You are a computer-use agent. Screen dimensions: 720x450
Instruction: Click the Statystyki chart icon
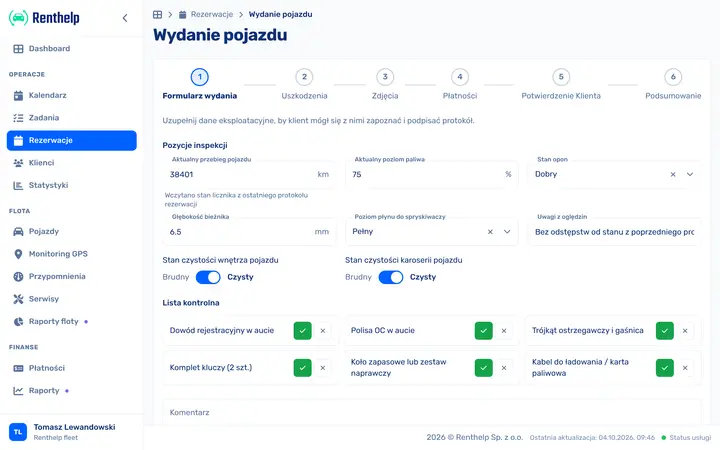click(x=18, y=186)
